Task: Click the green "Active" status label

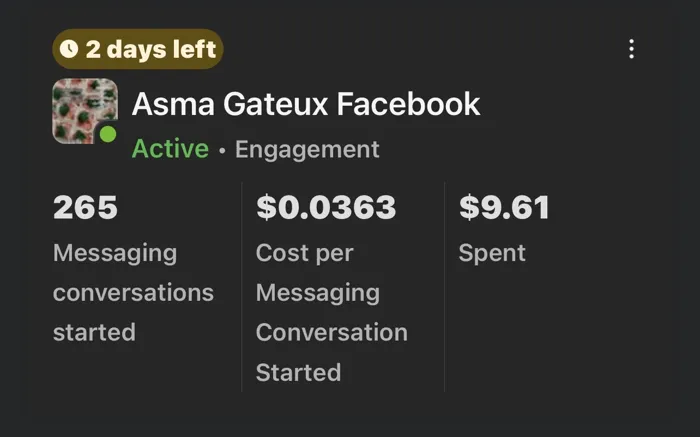Action: click(x=170, y=149)
